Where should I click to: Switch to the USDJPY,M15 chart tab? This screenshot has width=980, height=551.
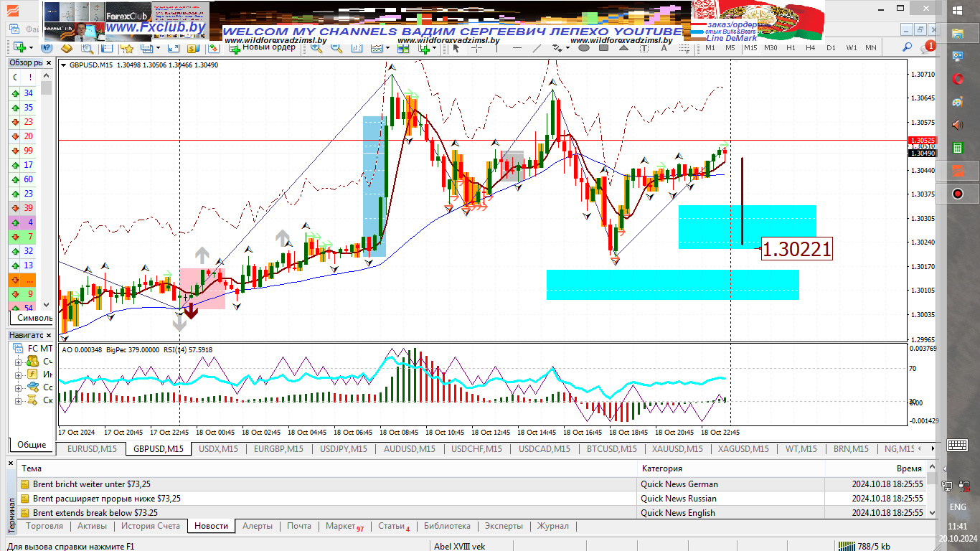(343, 449)
